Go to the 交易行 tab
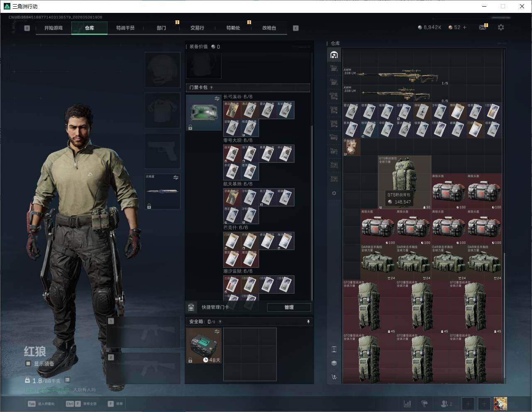The width and height of the screenshot is (532, 412). pyautogui.click(x=197, y=28)
